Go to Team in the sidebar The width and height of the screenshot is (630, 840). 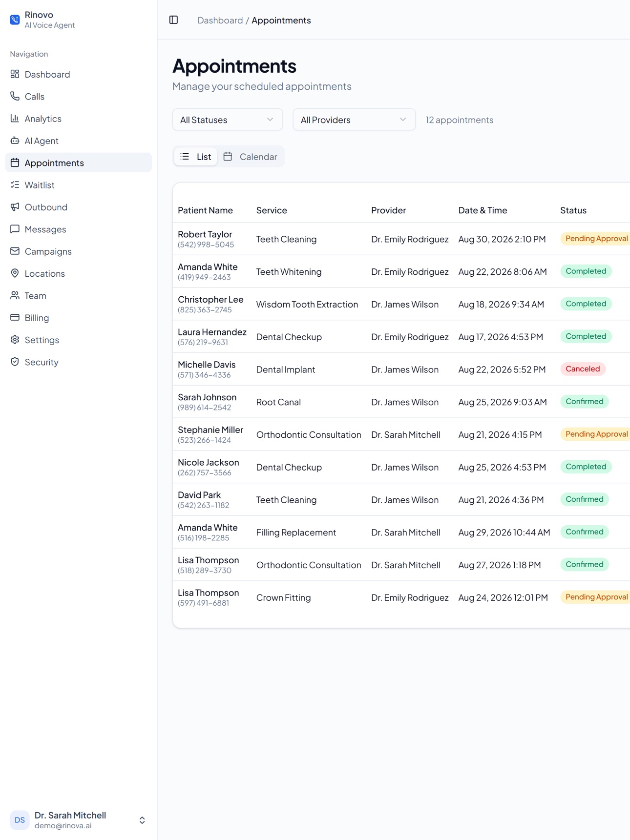point(78,295)
